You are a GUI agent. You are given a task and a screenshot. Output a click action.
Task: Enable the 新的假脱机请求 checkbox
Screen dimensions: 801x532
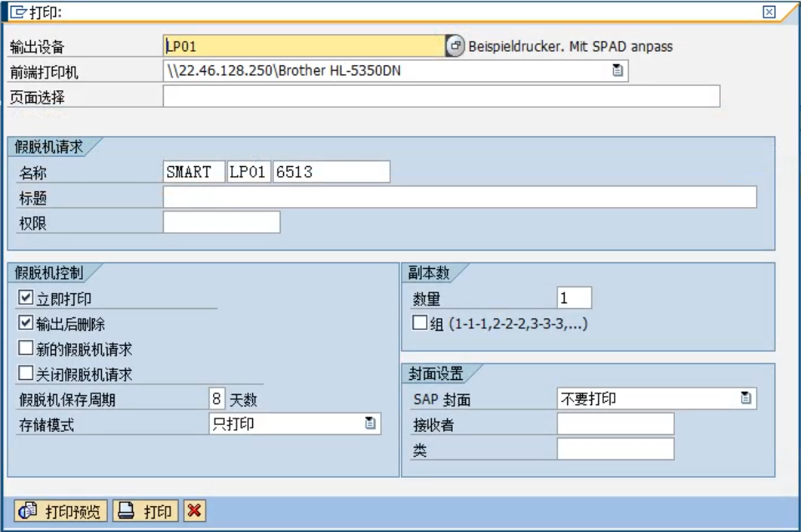26,348
